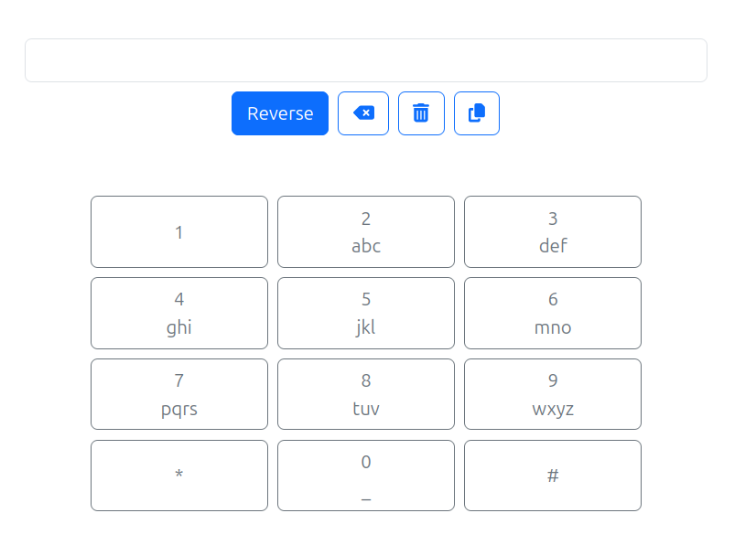The image size is (756, 556).
Task: Tap the 6 mno key
Action: [553, 313]
